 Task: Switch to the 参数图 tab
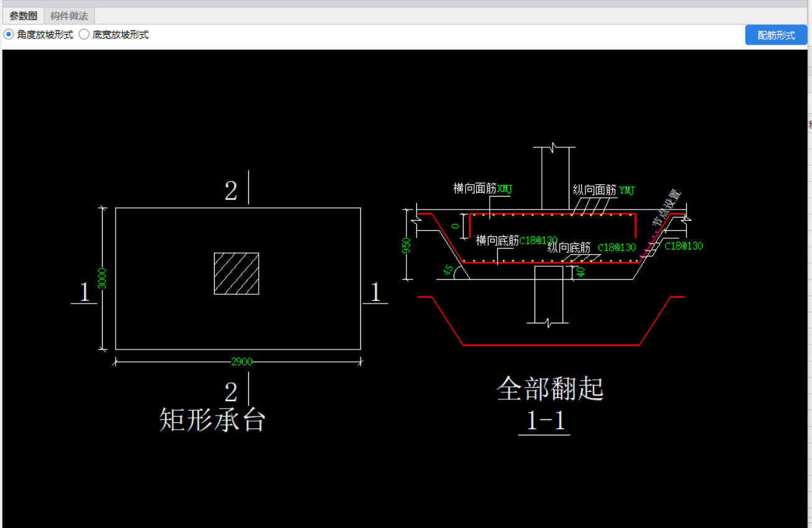(x=24, y=16)
